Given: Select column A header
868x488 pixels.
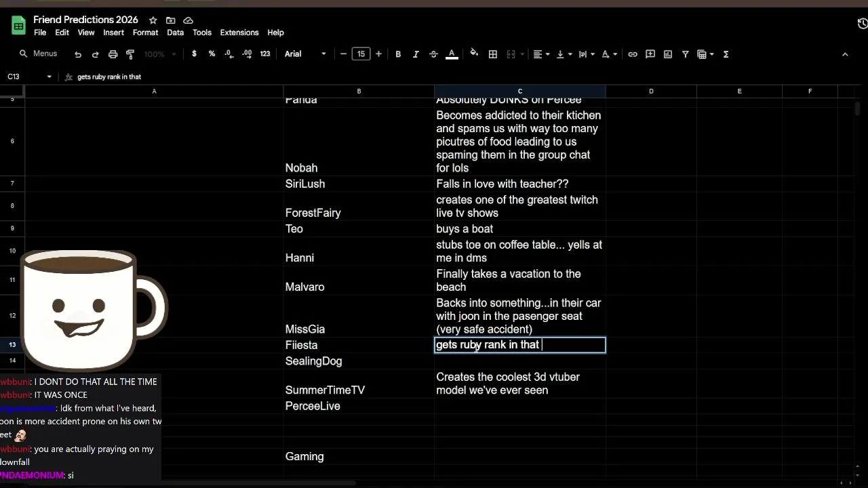Looking at the screenshot, I should 154,91.
